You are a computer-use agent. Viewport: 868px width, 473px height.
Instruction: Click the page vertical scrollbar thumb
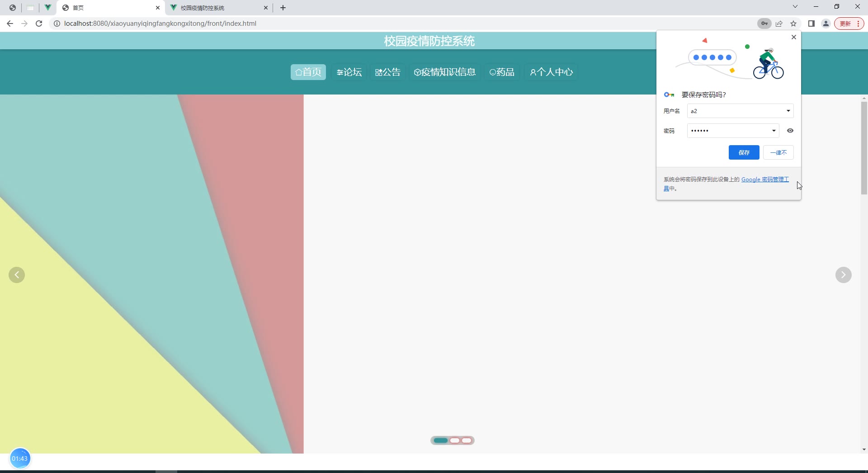tap(864, 148)
